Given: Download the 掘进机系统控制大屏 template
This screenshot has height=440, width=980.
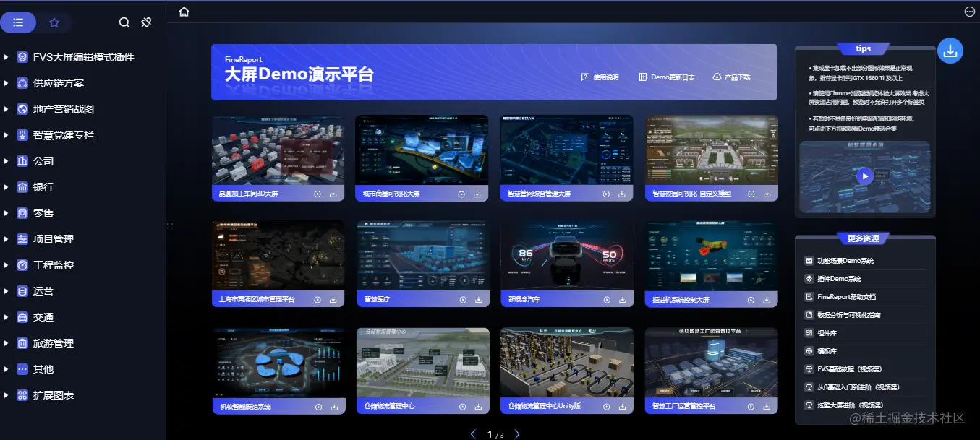Looking at the screenshot, I should (767, 300).
